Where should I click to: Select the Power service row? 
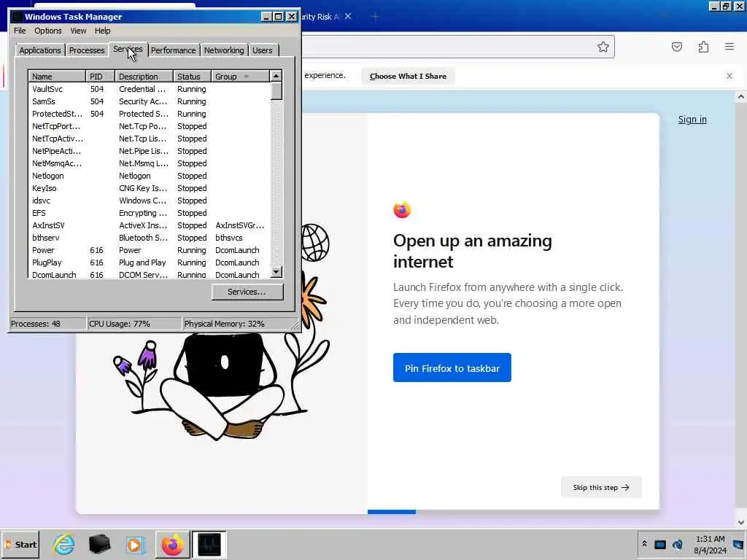[x=149, y=250]
